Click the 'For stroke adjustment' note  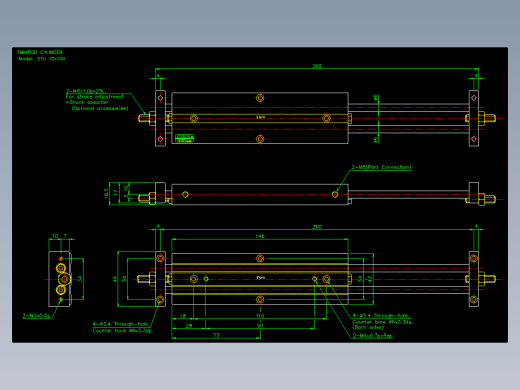click(x=95, y=97)
